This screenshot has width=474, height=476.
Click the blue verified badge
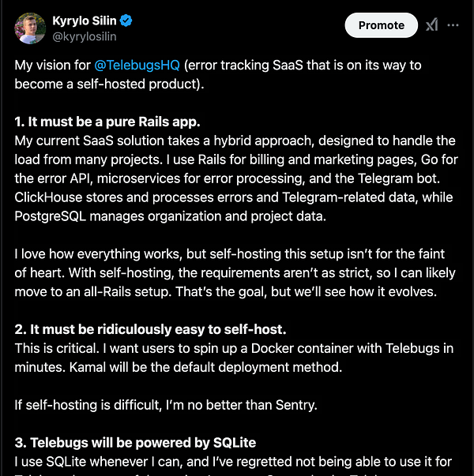[x=126, y=21]
